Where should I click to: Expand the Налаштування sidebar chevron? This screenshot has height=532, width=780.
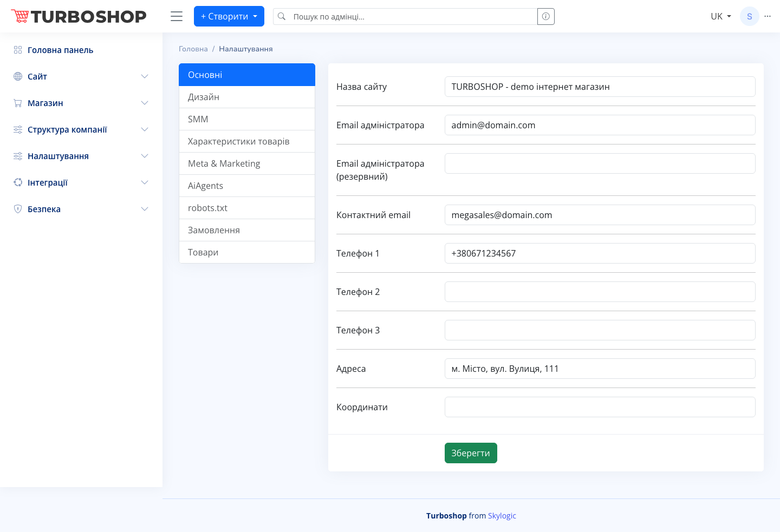pos(145,156)
